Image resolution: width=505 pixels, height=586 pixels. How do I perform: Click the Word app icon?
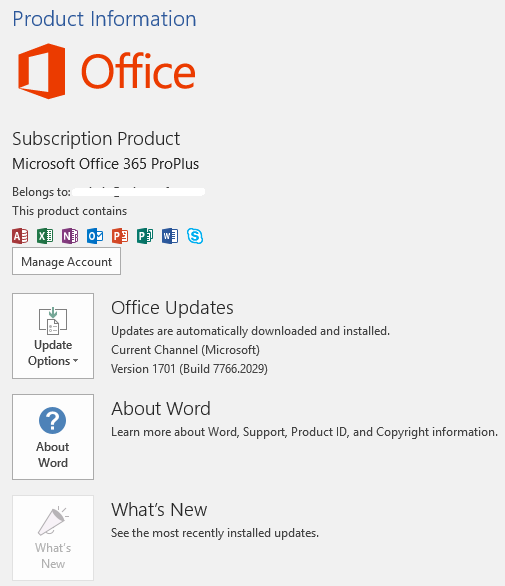click(x=170, y=236)
